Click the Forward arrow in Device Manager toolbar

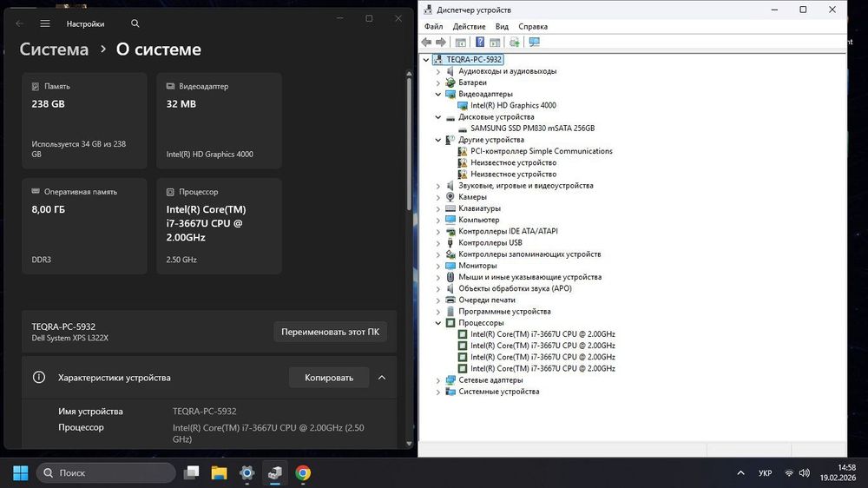(x=441, y=42)
